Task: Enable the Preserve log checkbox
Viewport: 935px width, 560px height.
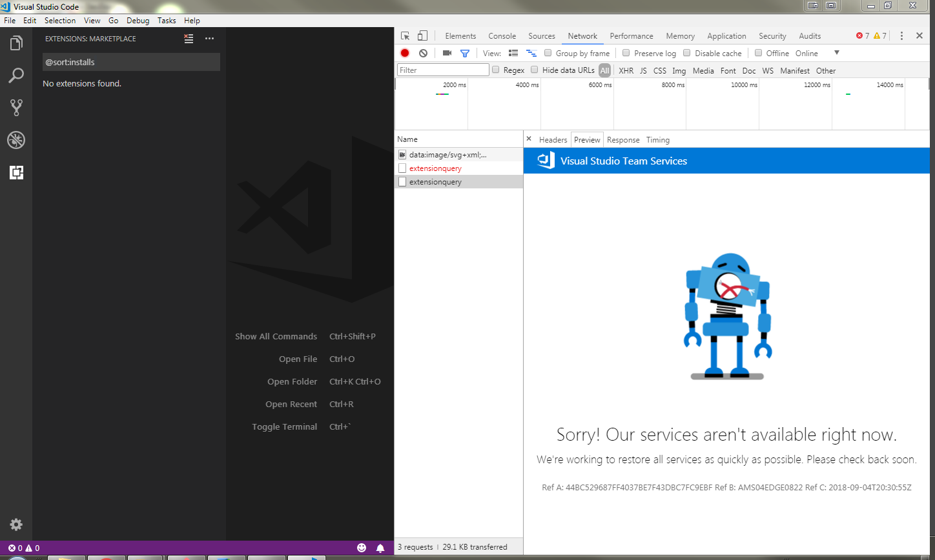Action: coord(626,53)
